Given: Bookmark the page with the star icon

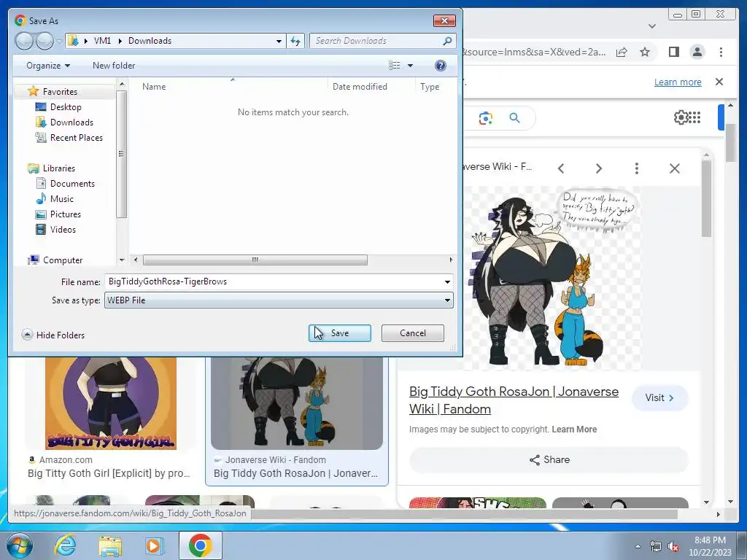Looking at the screenshot, I should click(x=645, y=52).
